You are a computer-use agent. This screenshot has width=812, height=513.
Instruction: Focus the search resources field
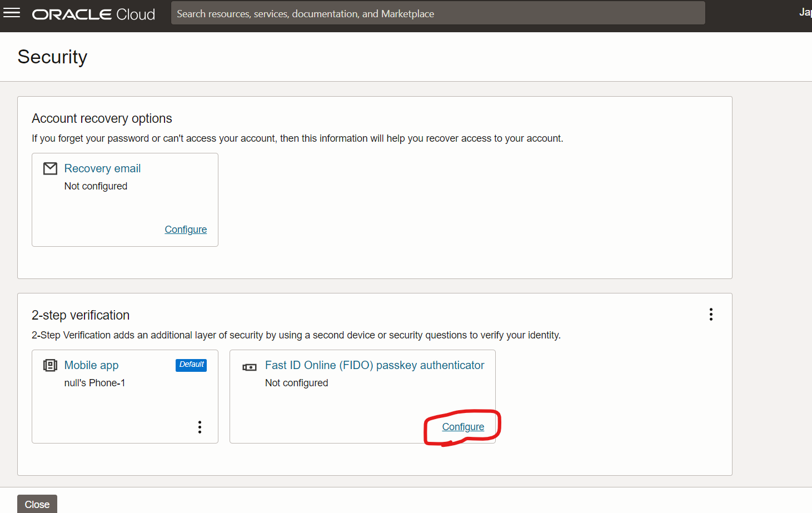438,13
